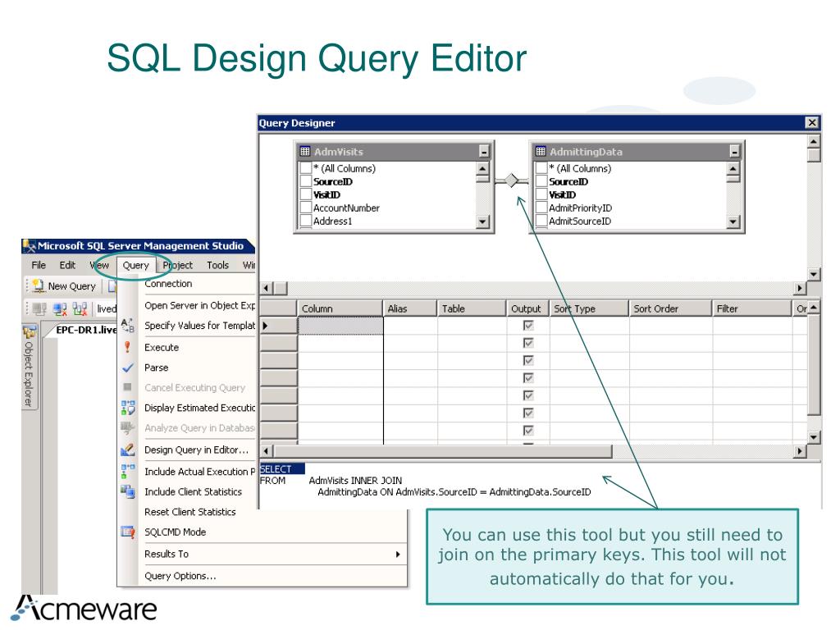This screenshot has height=630, width=840.
Task: Collapse the AdmittingData table box
Action: (x=734, y=152)
